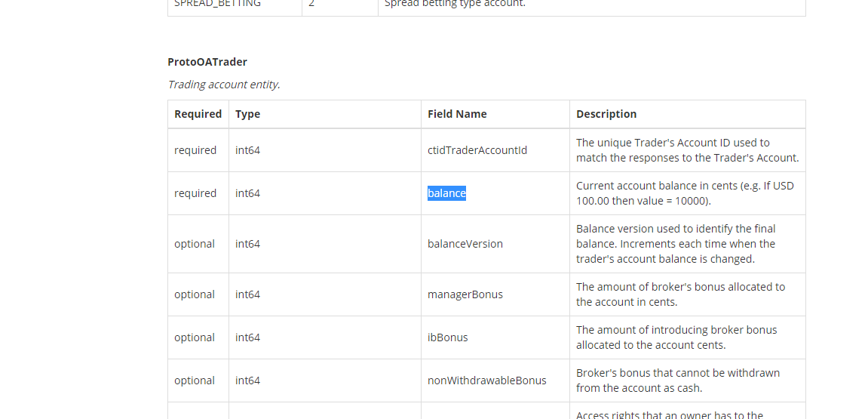Click the 'Trading account entity.' italic subtitle
This screenshot has height=419, width=868.
(224, 85)
